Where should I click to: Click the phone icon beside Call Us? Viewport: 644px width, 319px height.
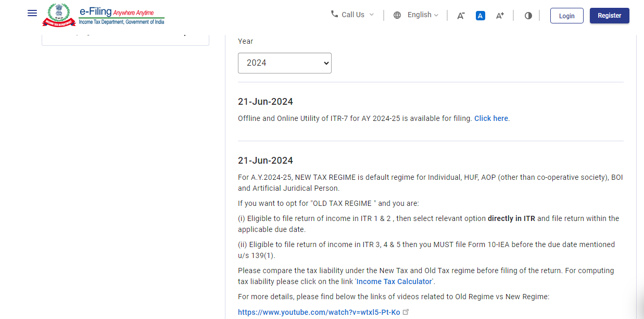334,14
